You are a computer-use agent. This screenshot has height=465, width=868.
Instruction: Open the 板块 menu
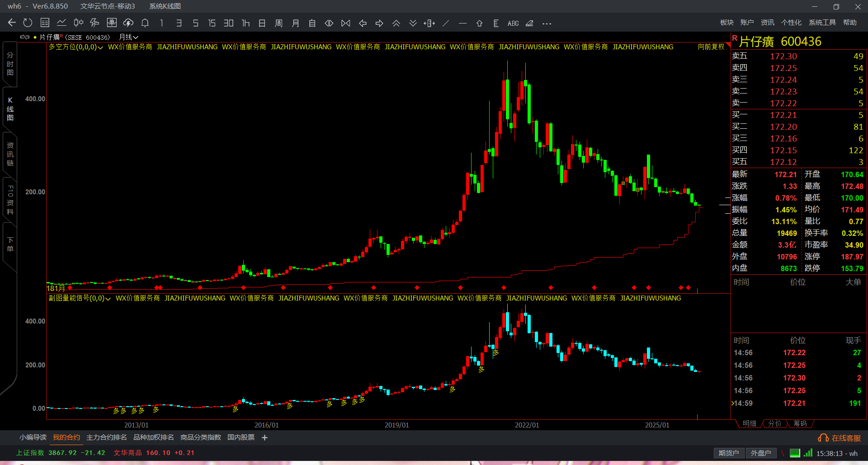point(727,23)
